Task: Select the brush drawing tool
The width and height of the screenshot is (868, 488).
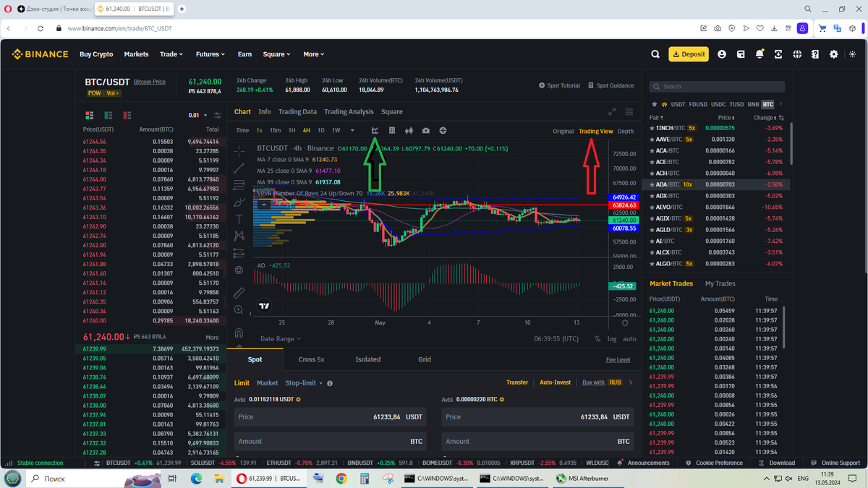Action: (x=239, y=202)
